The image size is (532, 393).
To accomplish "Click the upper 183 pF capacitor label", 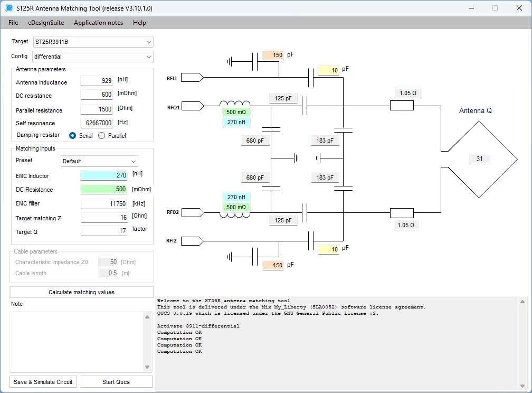I will (325, 141).
